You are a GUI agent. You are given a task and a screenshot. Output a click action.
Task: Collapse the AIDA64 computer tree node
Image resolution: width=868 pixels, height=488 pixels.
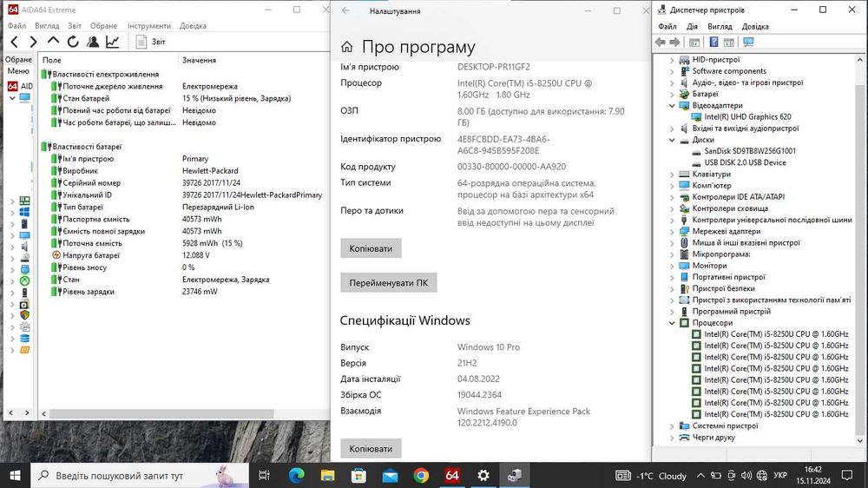[x=11, y=98]
